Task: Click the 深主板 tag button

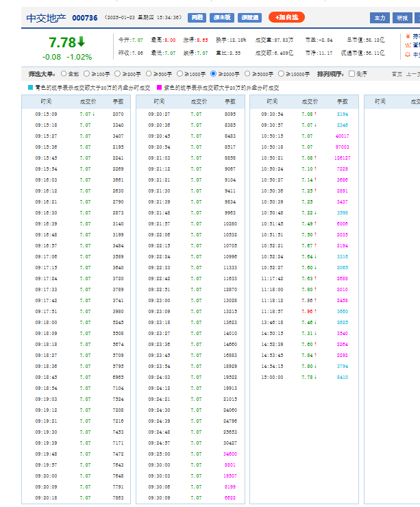Action: [221, 17]
